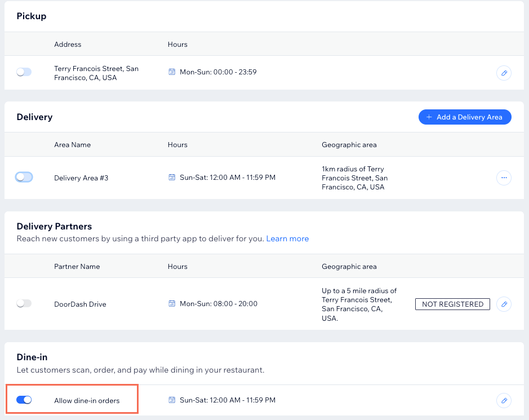
Task: Click the Terry Francois Street address text
Action: (x=95, y=73)
